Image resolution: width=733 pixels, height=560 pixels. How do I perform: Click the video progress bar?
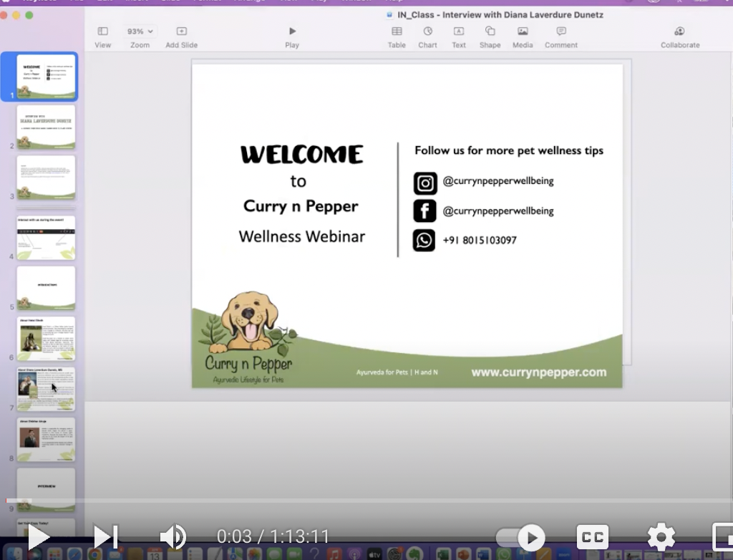coord(358,500)
